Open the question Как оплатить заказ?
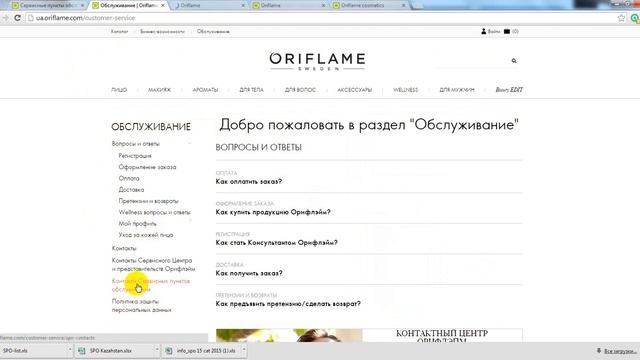The height and width of the screenshot is (360, 640). pyautogui.click(x=249, y=182)
